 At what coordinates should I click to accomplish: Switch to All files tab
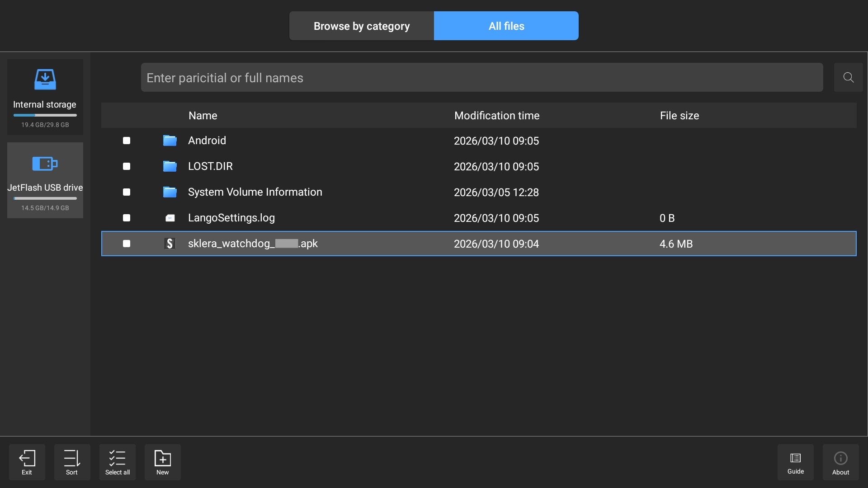click(x=506, y=26)
